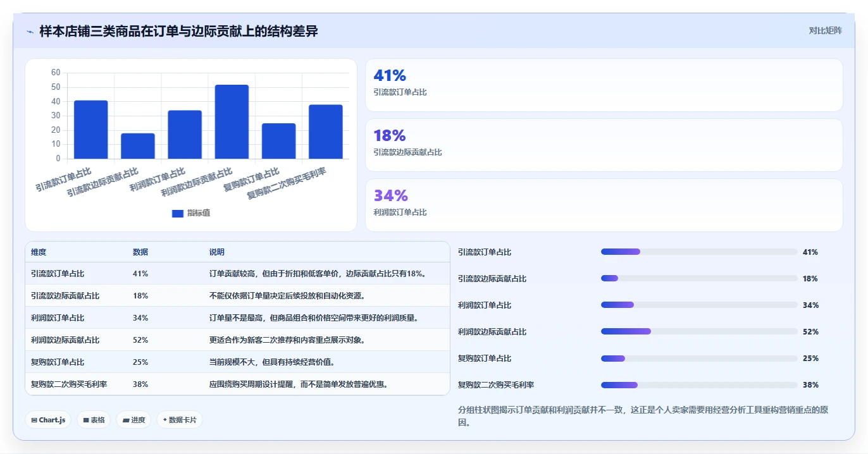Select the 利润款订单占比 table row cell

(58, 318)
